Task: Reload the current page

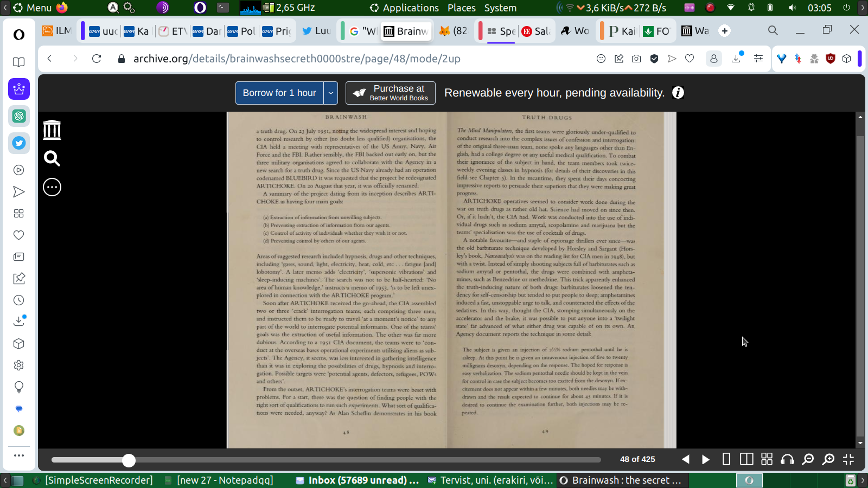Action: click(x=97, y=59)
